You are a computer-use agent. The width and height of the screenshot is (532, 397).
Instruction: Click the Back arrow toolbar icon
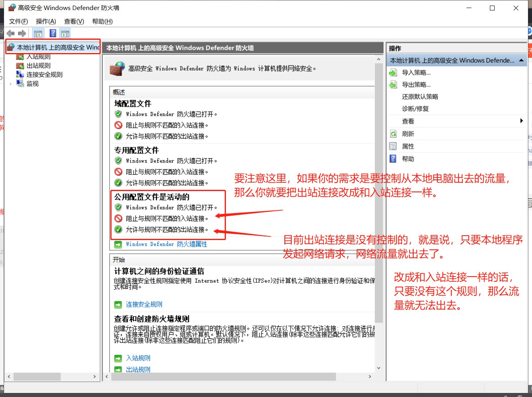pyautogui.click(x=10, y=33)
